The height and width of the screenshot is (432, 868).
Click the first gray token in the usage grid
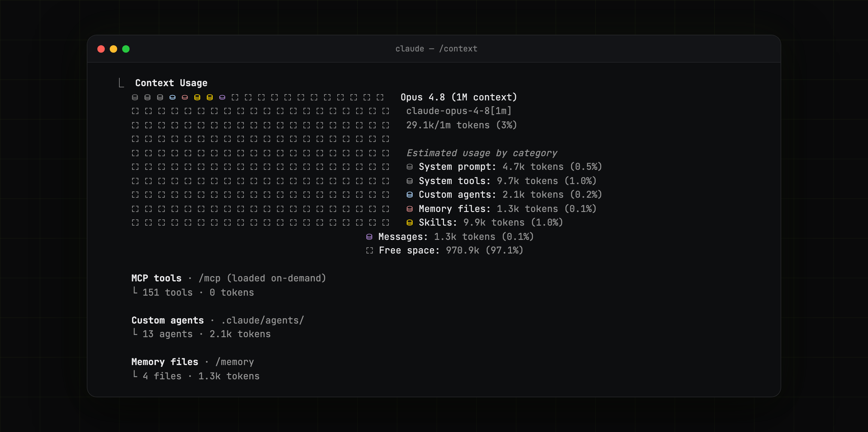pos(135,97)
